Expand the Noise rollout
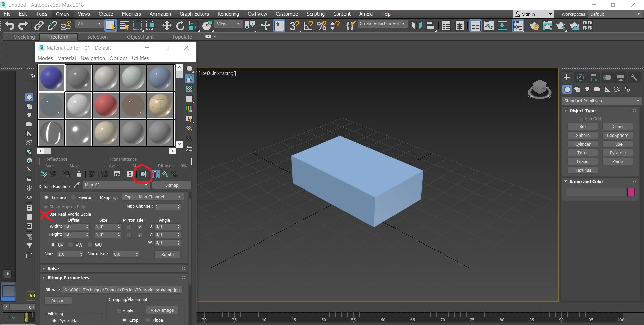 [x=53, y=269]
